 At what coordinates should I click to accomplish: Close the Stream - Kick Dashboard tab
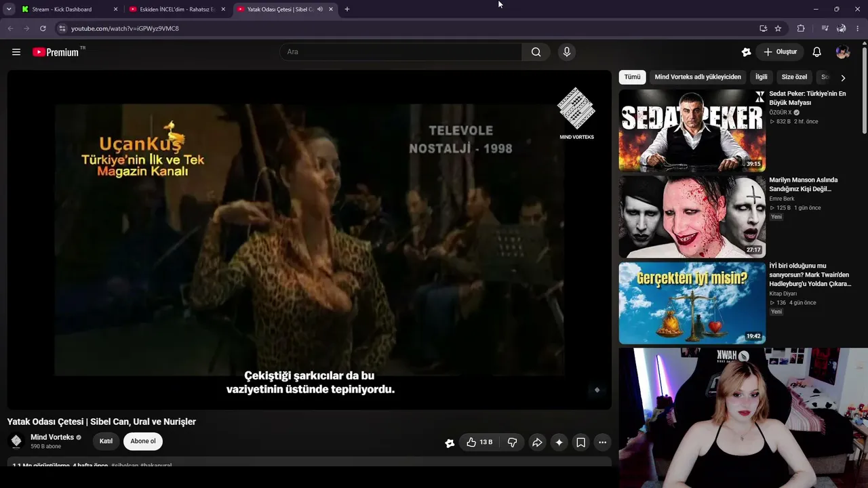point(115,9)
